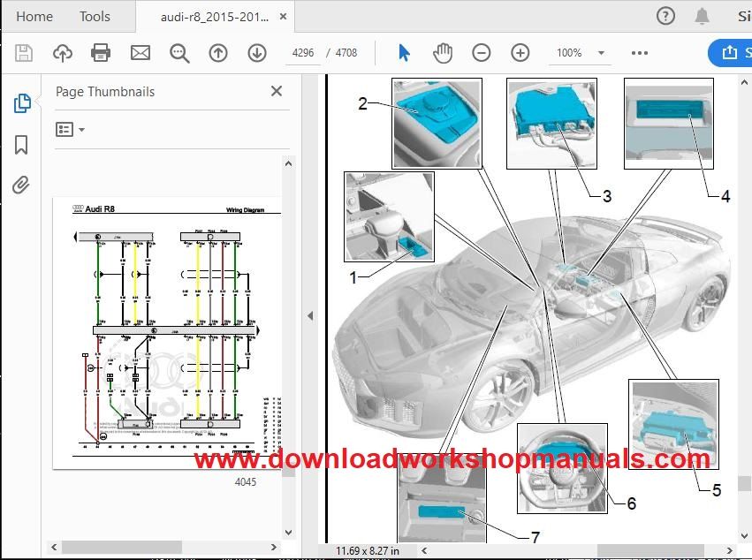Screen dimensions: 752x560
Task: Choose the Selection arrow tool
Action: point(404,53)
